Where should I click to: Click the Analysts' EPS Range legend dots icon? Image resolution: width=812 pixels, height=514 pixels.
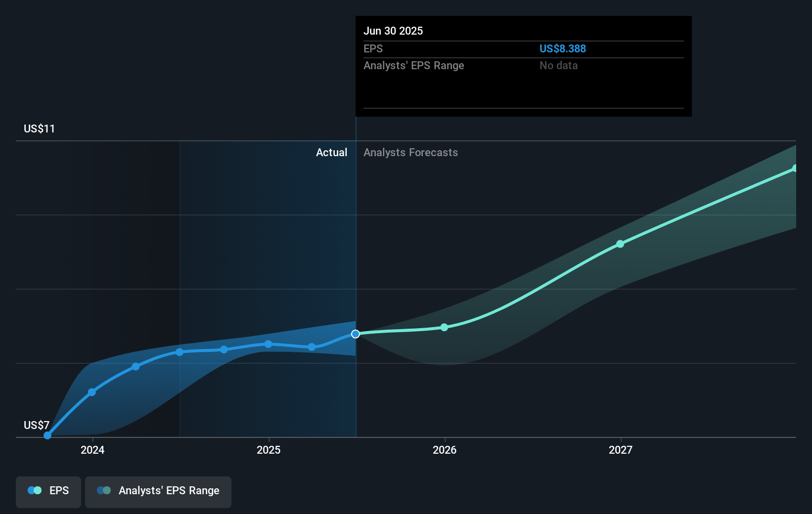click(x=104, y=490)
